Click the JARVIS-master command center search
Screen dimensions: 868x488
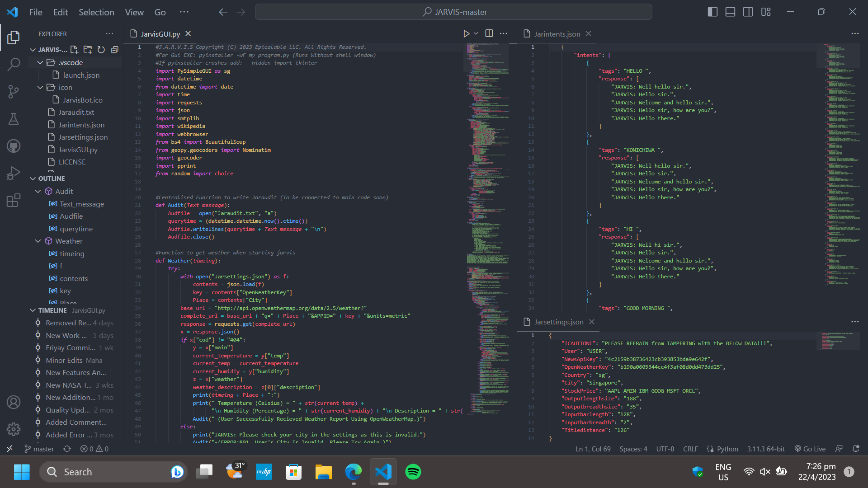(453, 12)
